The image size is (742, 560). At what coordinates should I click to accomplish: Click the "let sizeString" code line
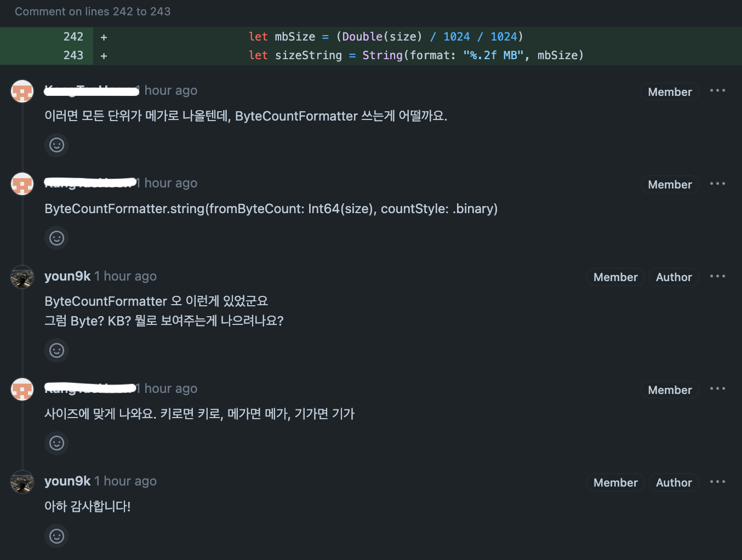click(x=416, y=55)
